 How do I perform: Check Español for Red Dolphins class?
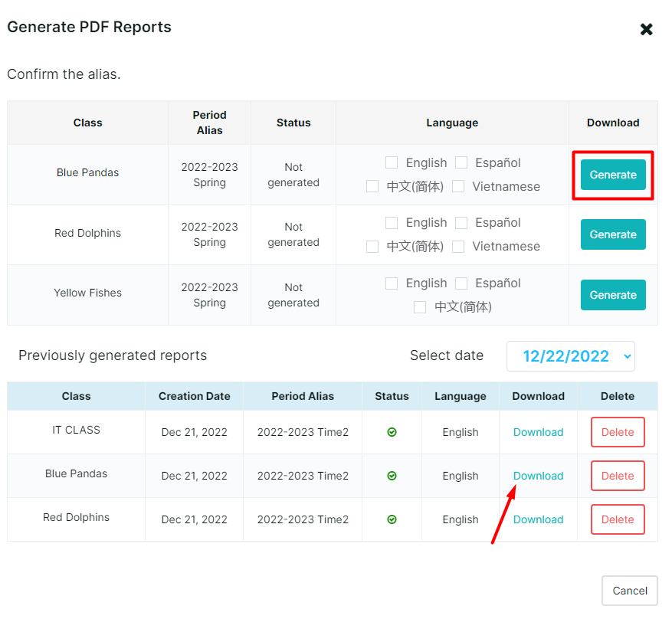[461, 223]
